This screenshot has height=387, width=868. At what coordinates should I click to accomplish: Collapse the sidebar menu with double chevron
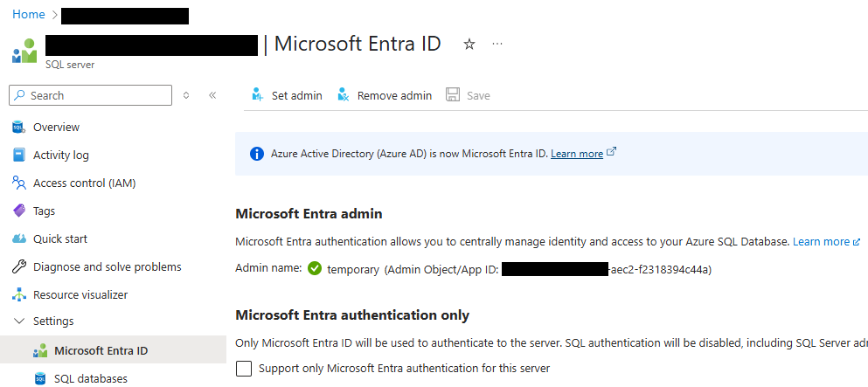click(x=212, y=95)
